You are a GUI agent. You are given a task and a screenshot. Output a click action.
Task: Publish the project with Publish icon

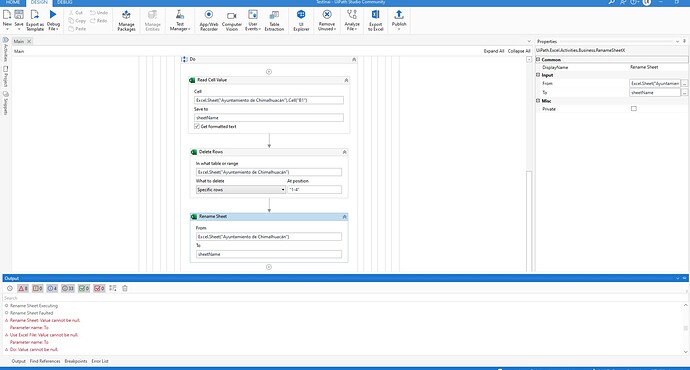pyautogui.click(x=399, y=20)
